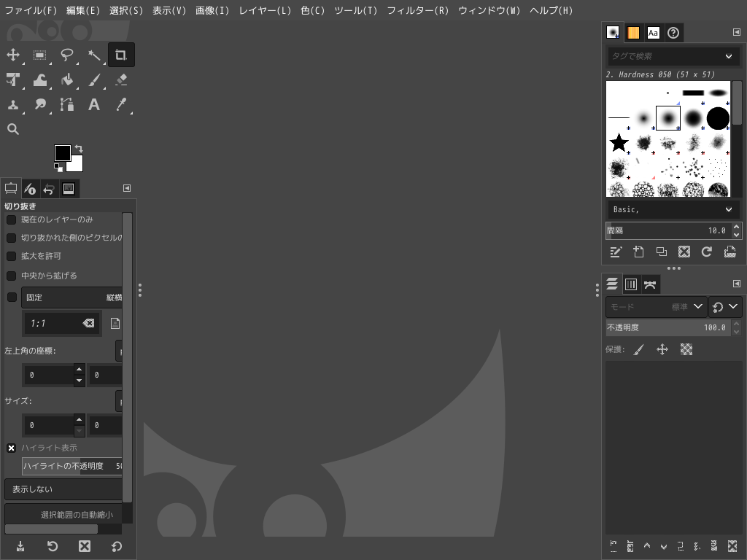Switch to Images tab

coord(69,189)
